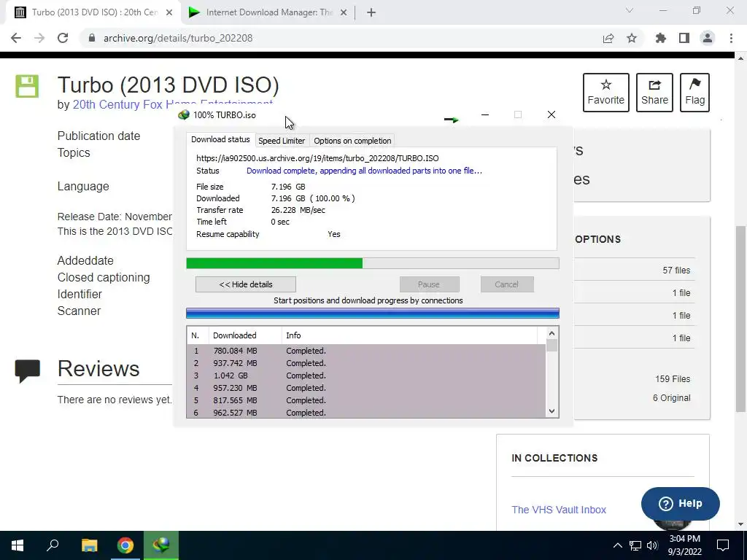The height and width of the screenshot is (560, 747).
Task: Click the share page icon in address bar
Action: (608, 38)
